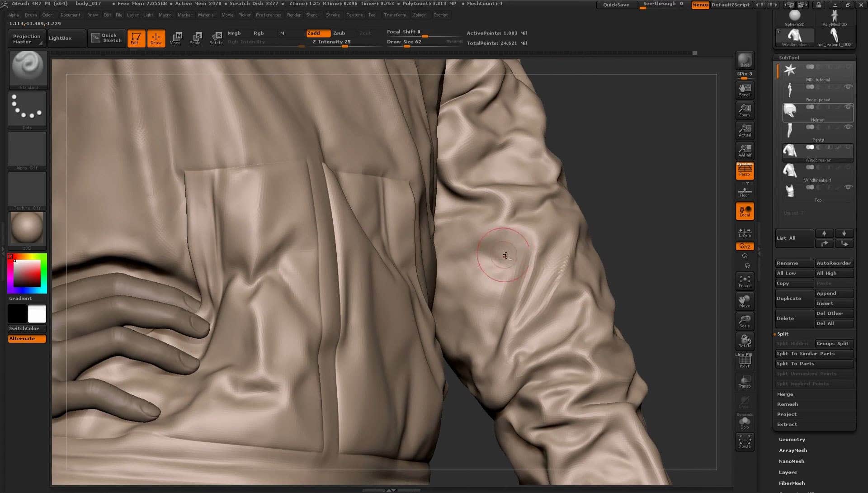Open the Material menu
Screen dimensions: 868x493
coord(206,15)
